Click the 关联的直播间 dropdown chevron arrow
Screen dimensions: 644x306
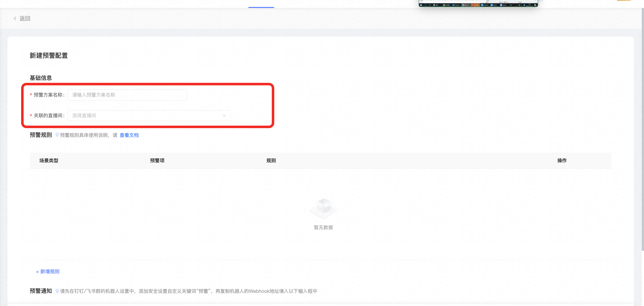click(x=224, y=116)
